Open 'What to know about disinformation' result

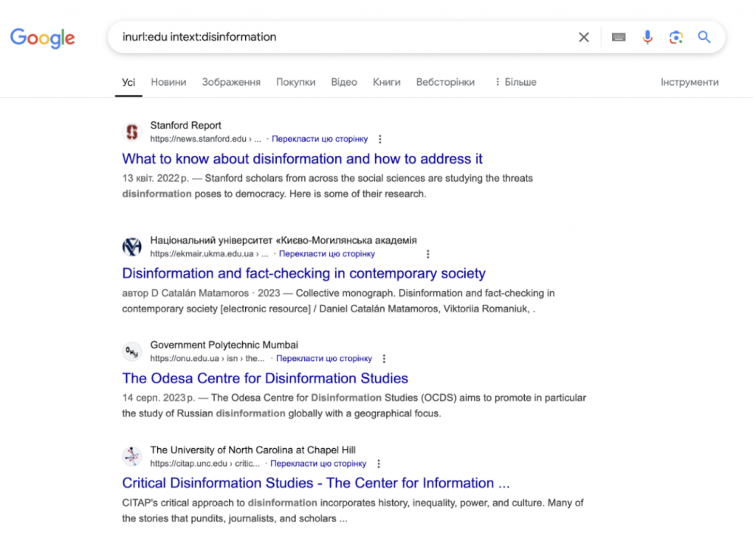click(302, 159)
